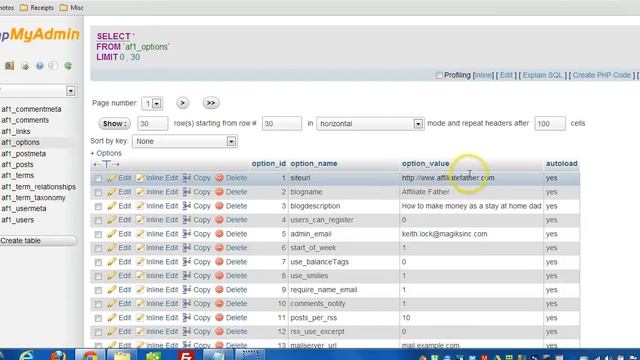Sort by option_value column header
640x360 pixels.
click(x=425, y=163)
